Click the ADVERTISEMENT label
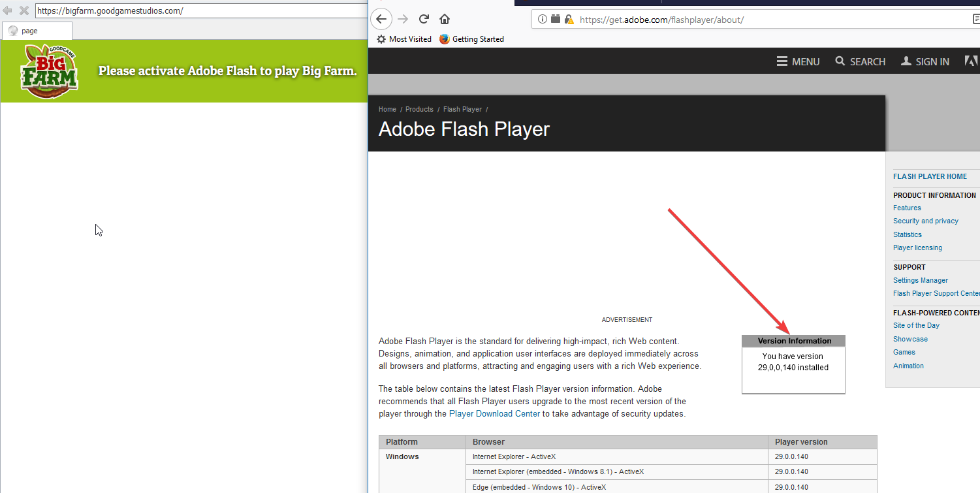980x493 pixels. pyautogui.click(x=627, y=320)
